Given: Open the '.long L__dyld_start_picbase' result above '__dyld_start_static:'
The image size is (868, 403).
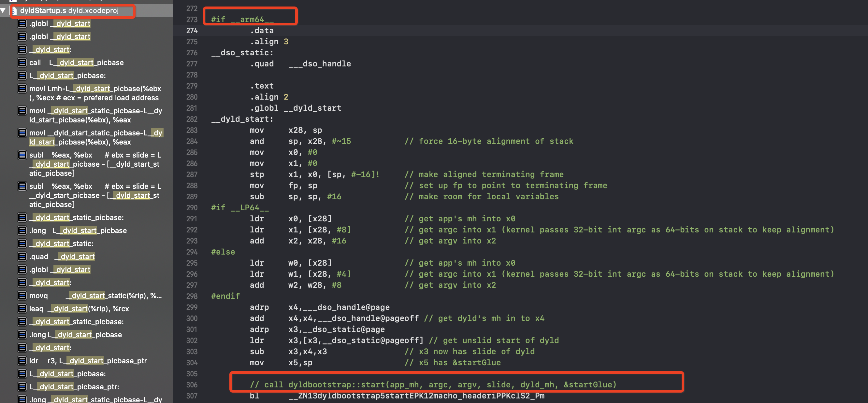Looking at the screenshot, I should [78, 230].
